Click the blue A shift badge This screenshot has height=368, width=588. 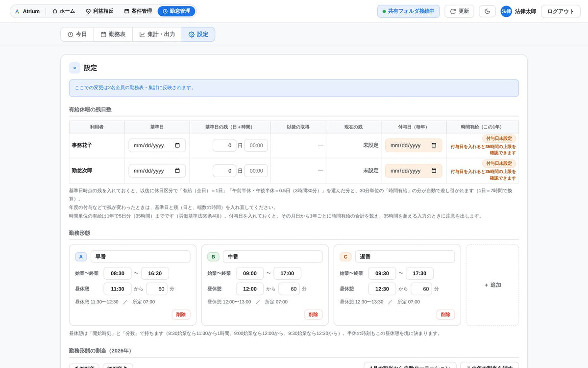point(81,257)
